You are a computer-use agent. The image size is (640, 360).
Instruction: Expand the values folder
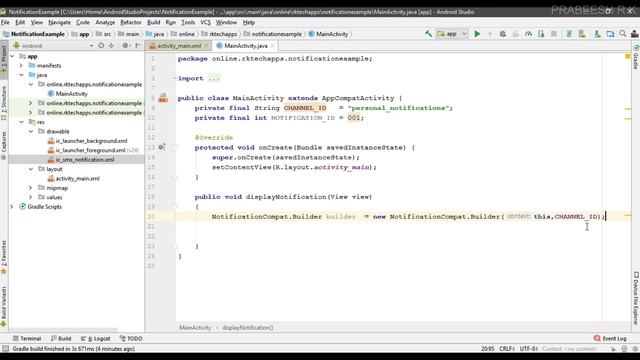tap(31, 197)
